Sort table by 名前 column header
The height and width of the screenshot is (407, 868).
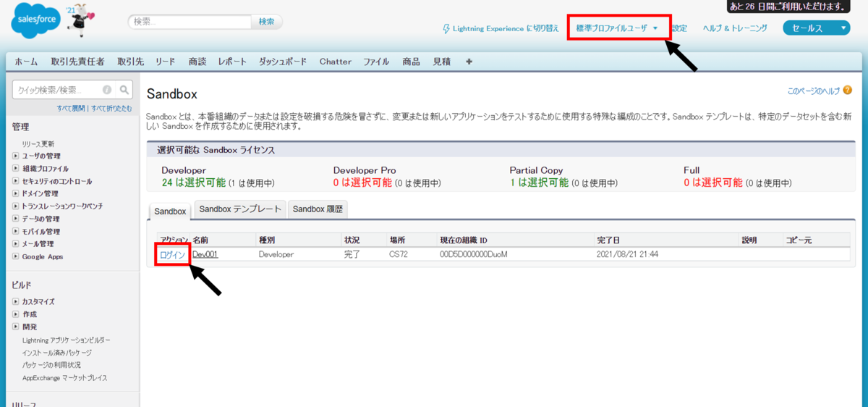(x=200, y=240)
